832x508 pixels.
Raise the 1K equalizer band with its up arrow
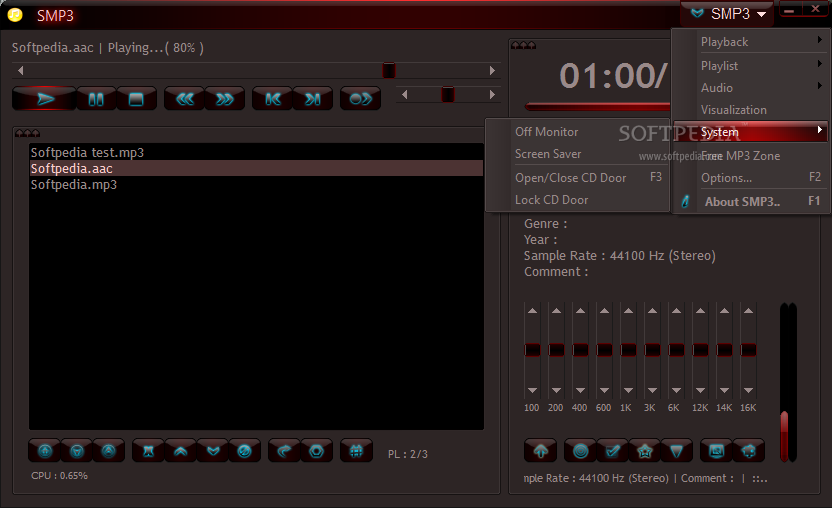(628, 311)
